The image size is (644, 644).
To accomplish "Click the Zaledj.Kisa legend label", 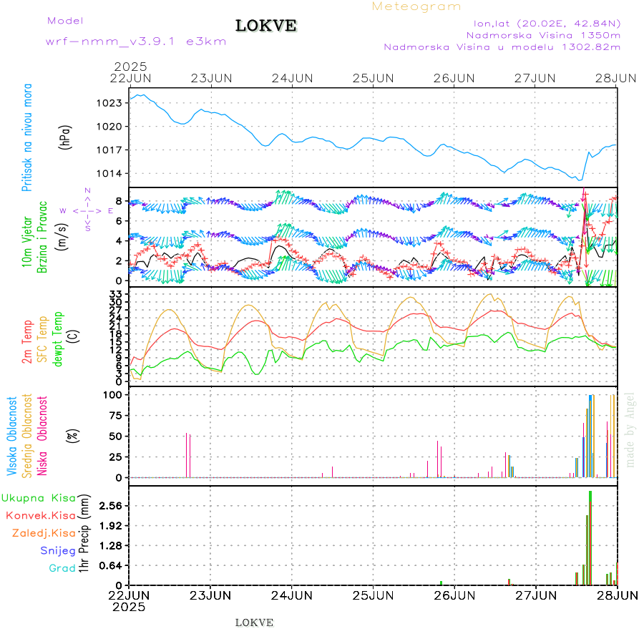I will [44, 532].
